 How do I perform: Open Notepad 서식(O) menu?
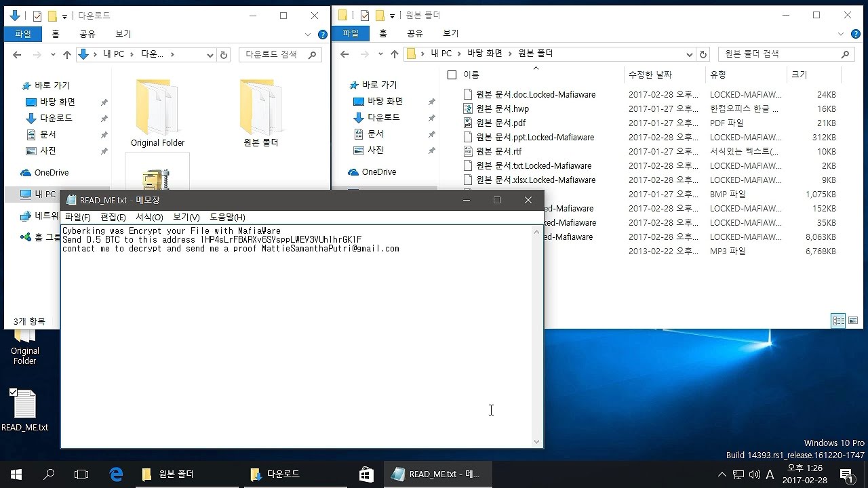(149, 217)
